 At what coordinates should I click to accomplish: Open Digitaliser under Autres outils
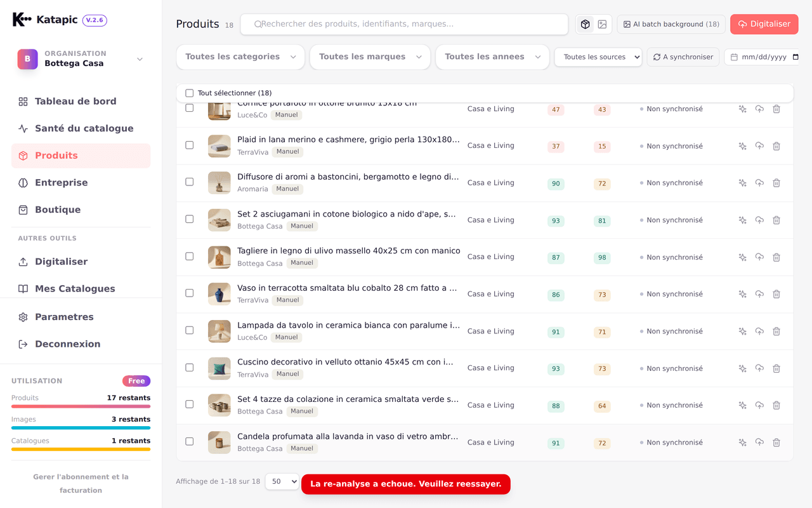tap(81, 262)
